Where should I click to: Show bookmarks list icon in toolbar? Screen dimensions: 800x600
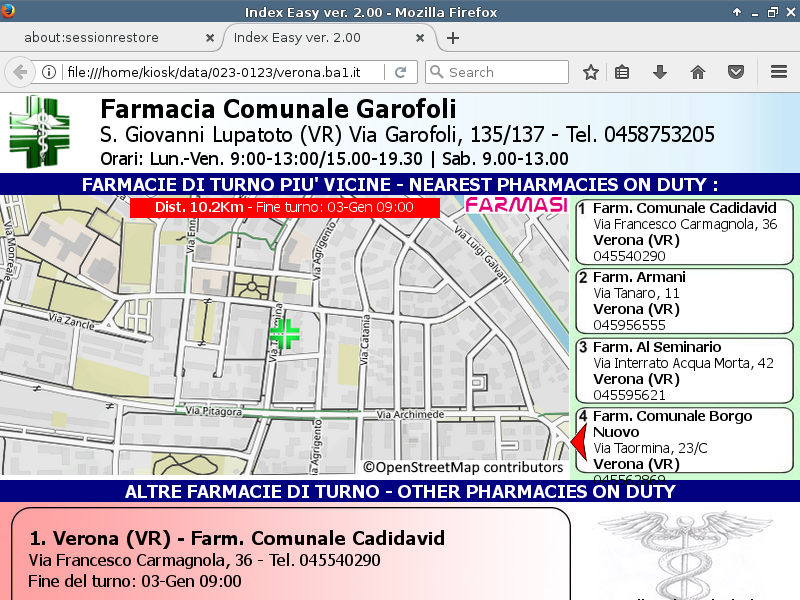[x=622, y=72]
